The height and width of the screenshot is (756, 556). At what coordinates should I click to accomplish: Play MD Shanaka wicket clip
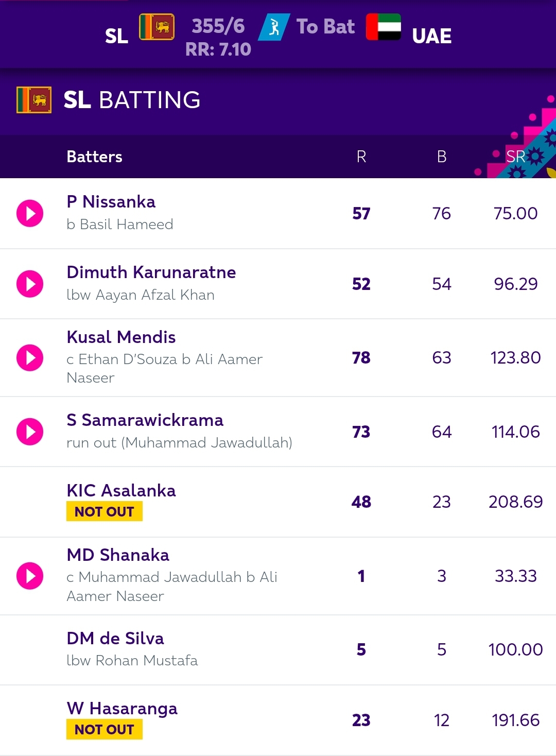click(x=30, y=576)
